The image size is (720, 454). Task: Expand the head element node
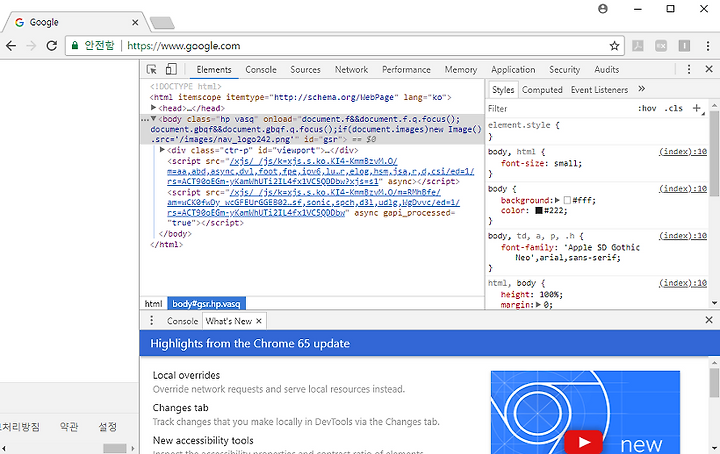coord(153,107)
